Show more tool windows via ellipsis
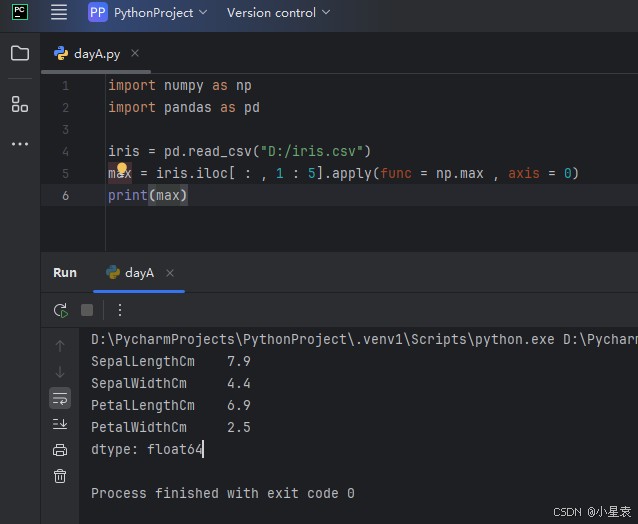This screenshot has width=638, height=524. tap(20, 144)
